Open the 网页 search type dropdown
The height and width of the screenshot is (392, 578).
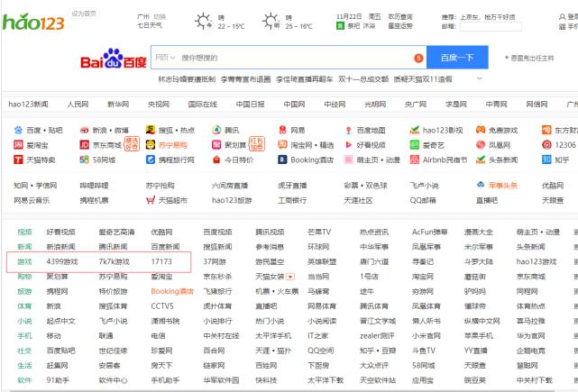tap(165, 58)
